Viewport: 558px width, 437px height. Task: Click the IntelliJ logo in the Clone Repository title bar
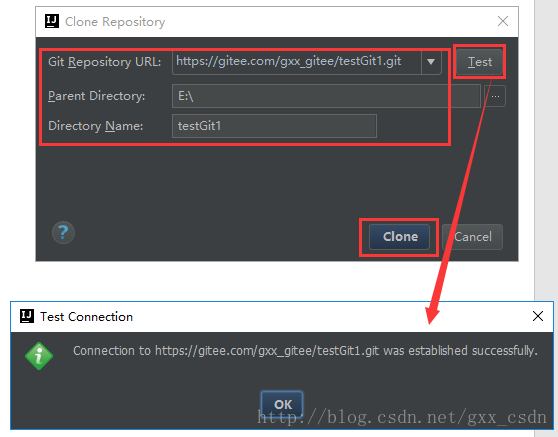point(52,21)
